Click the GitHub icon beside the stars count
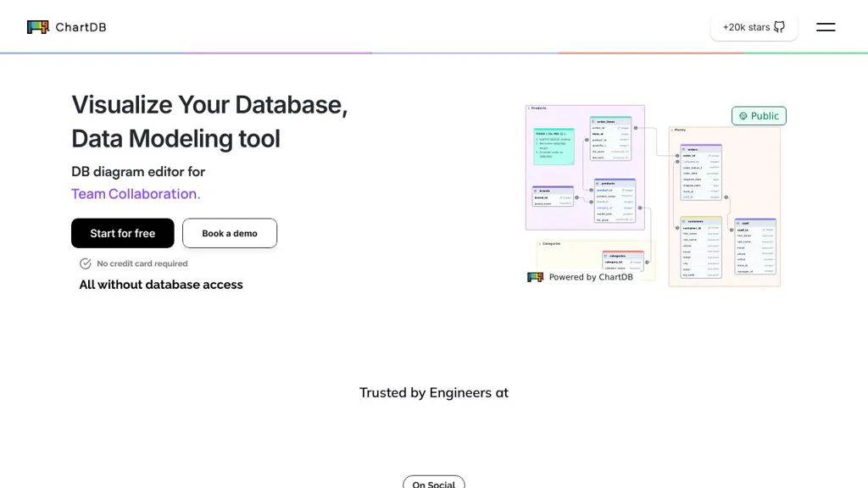The image size is (868, 488). [780, 27]
